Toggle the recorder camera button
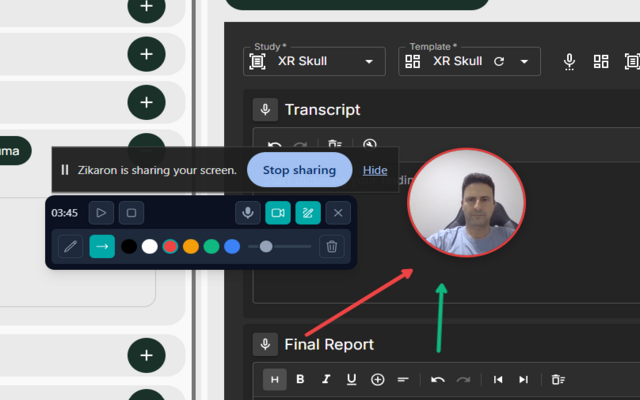 click(x=278, y=213)
